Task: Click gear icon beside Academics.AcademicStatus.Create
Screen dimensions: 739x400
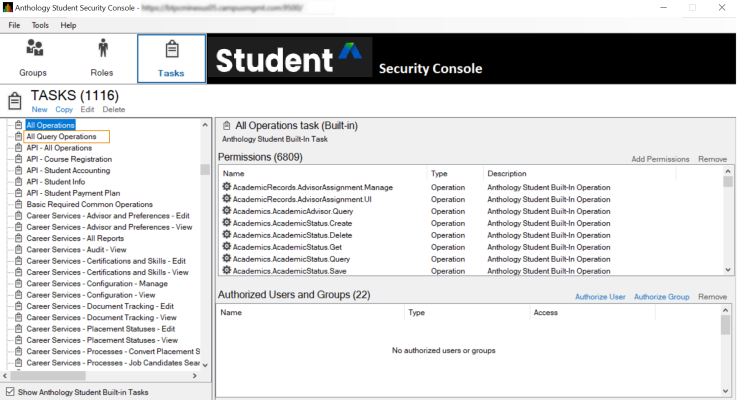Action: pyautogui.click(x=226, y=223)
